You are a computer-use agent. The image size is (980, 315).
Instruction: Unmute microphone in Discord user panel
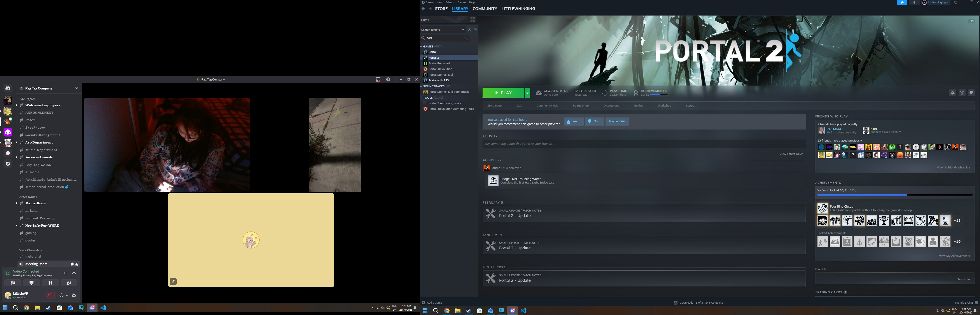point(49,295)
